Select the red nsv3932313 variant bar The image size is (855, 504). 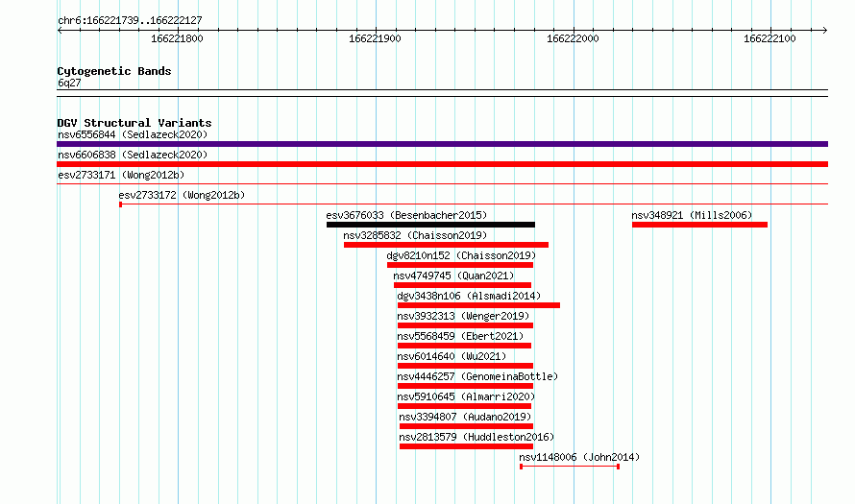[465, 325]
